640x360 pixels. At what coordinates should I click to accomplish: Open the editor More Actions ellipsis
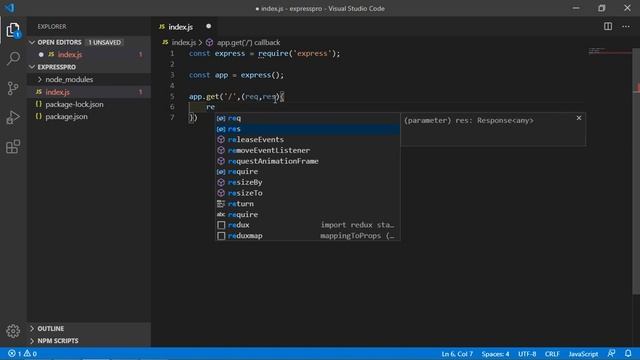(626, 27)
